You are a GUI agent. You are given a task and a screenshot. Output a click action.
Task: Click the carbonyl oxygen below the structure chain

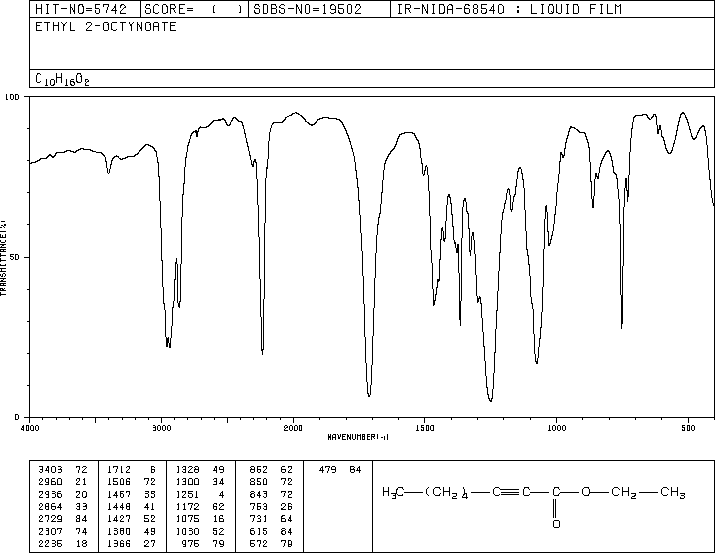coord(556,524)
